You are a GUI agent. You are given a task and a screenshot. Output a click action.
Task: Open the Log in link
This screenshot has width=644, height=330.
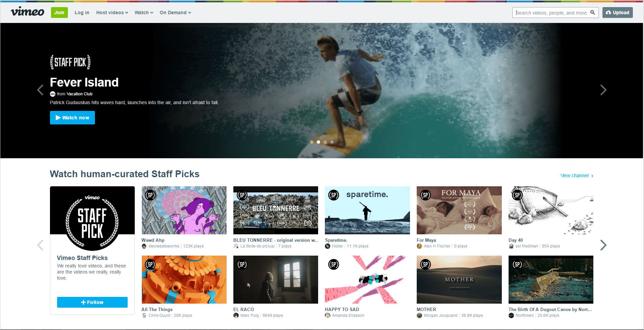(x=82, y=13)
